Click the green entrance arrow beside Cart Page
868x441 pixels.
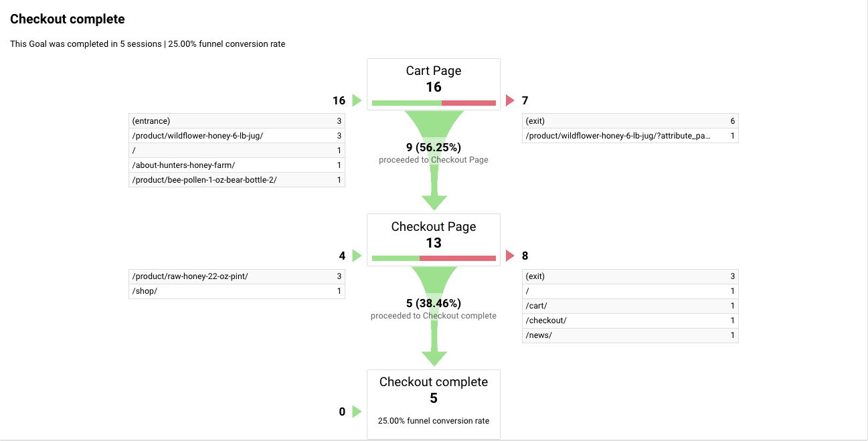357,100
